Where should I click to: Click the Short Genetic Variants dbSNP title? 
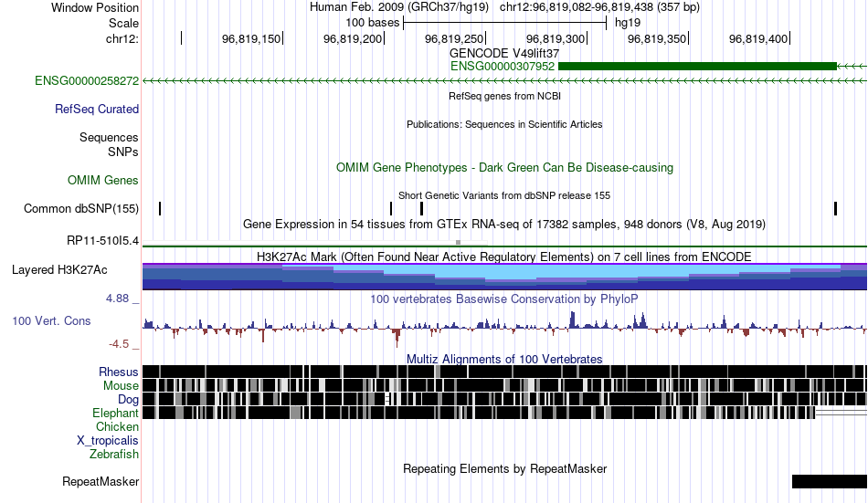pyautogui.click(x=504, y=195)
